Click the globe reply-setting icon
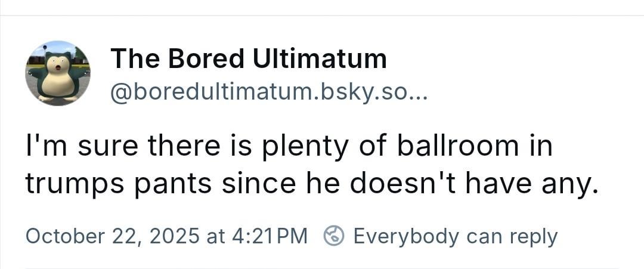644x269 pixels. (x=333, y=236)
